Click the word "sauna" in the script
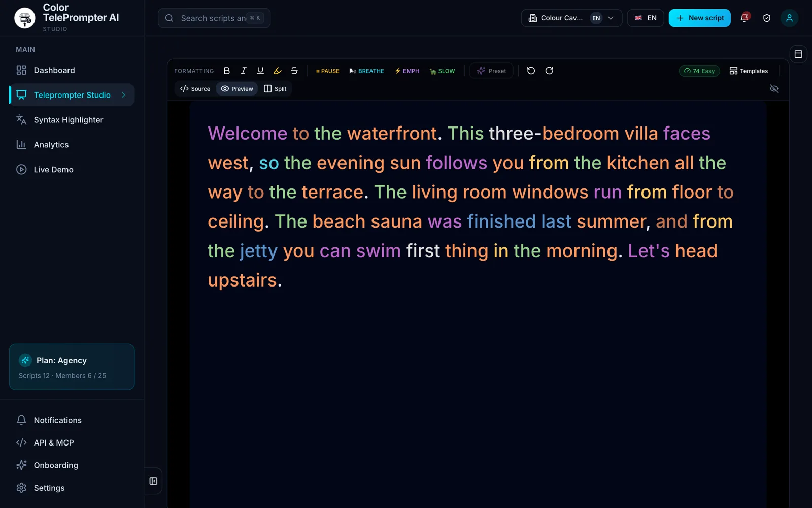The height and width of the screenshot is (508, 812). [x=396, y=221]
